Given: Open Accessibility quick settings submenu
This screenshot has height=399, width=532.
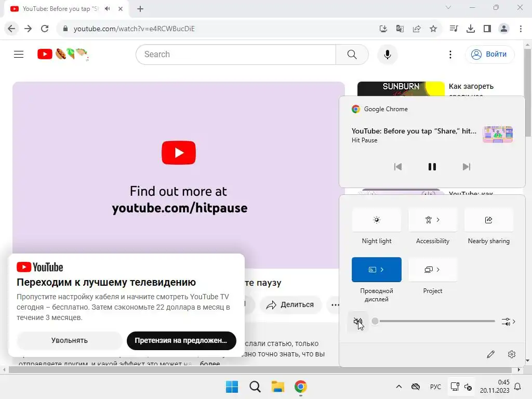Looking at the screenshot, I should [x=433, y=220].
